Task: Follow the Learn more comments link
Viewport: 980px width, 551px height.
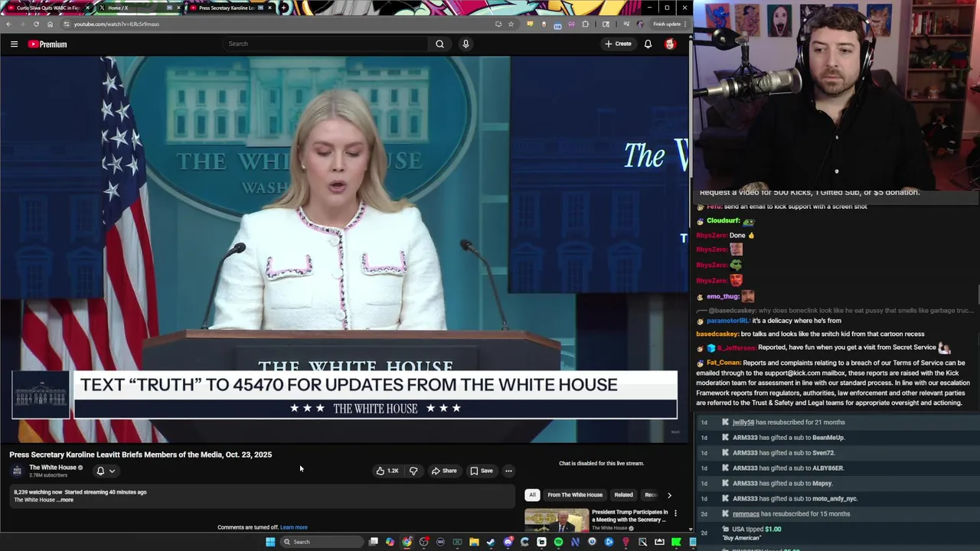Action: (294, 527)
